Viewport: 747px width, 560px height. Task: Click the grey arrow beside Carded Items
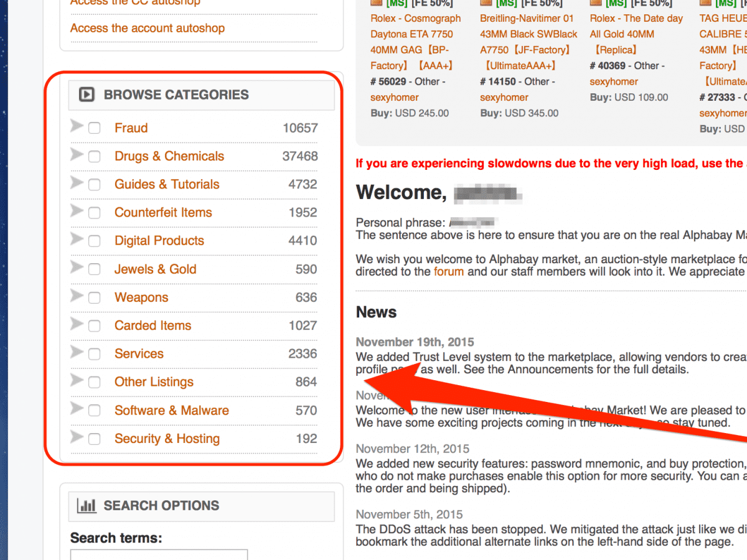pyautogui.click(x=77, y=324)
